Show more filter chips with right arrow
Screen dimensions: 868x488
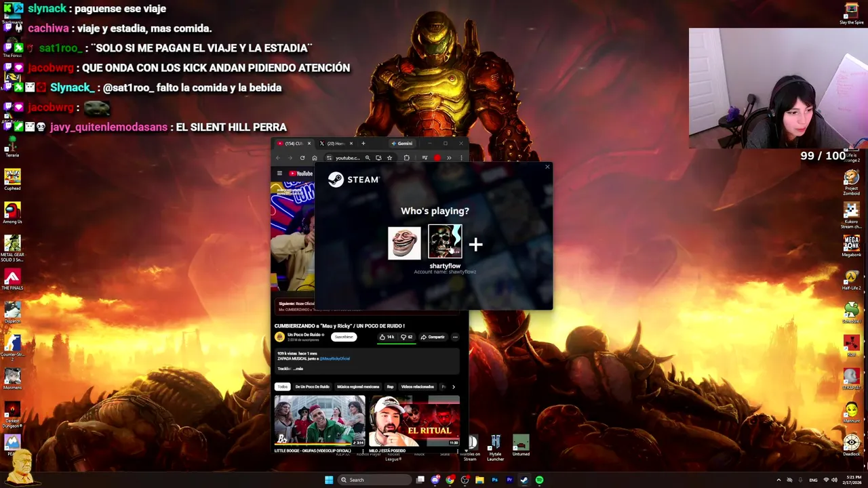click(453, 386)
